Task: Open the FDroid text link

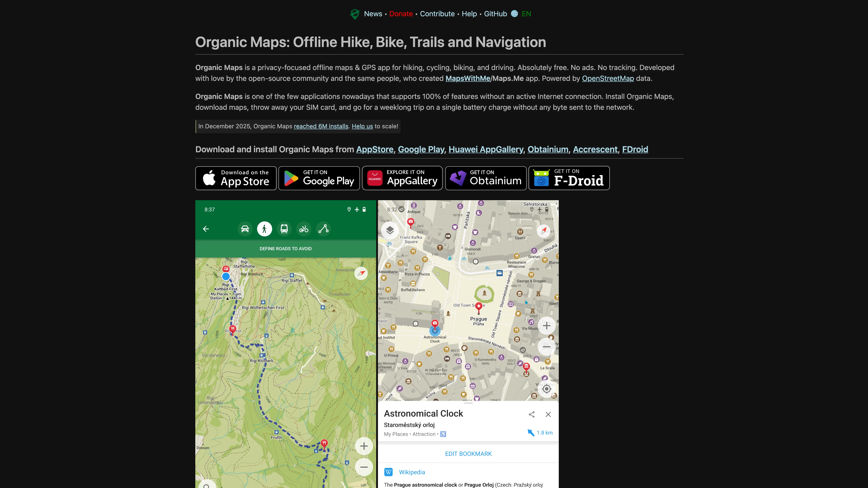Action: 635,150
